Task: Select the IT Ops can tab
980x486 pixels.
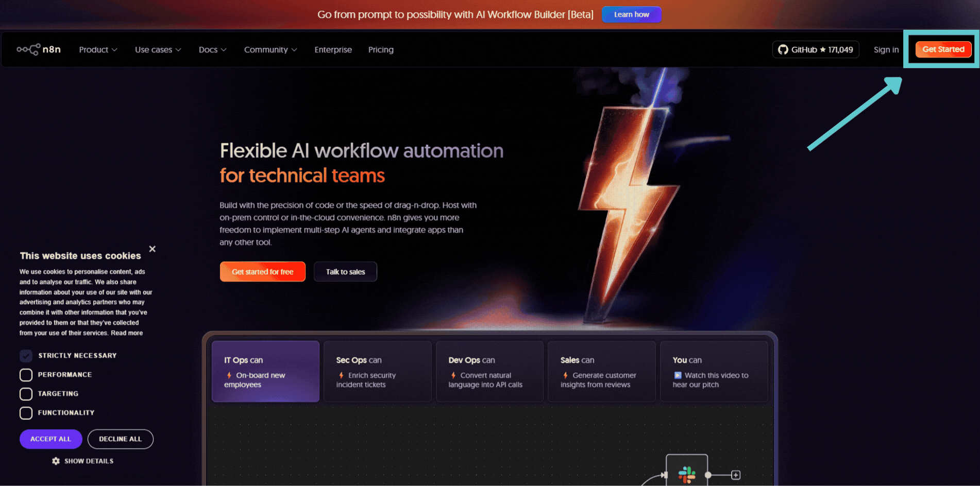Action: [x=265, y=371]
